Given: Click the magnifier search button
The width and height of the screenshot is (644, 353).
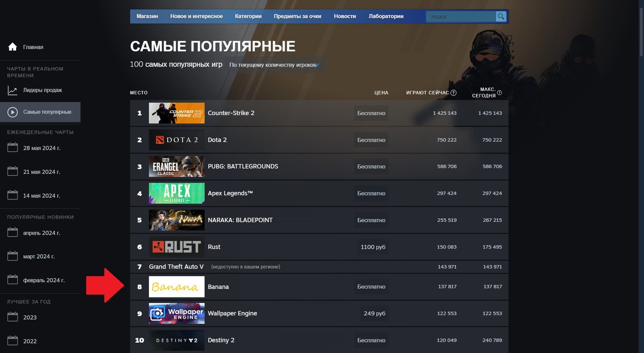Looking at the screenshot, I should 501,17.
